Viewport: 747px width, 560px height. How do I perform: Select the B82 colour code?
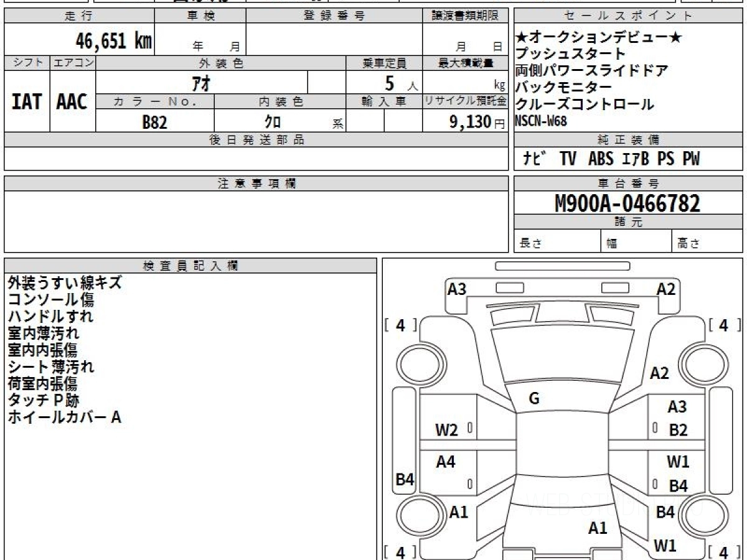[x=155, y=122]
